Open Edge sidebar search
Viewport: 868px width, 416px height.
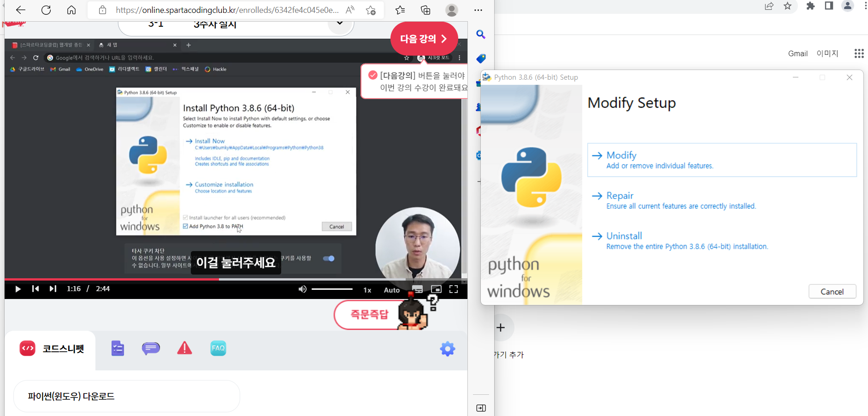(x=481, y=34)
